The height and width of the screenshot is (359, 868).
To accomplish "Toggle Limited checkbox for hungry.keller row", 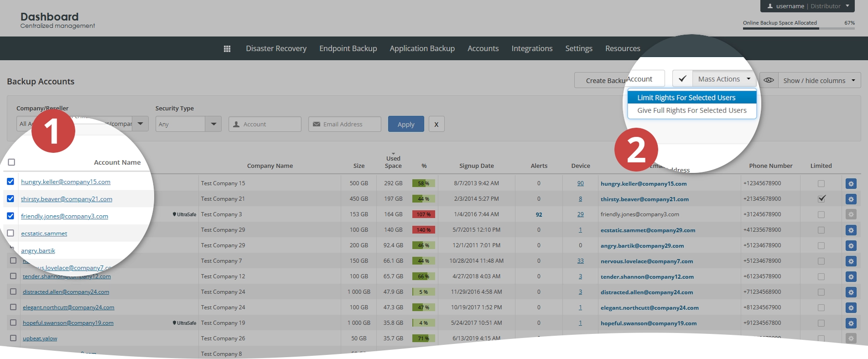I will pos(821,183).
